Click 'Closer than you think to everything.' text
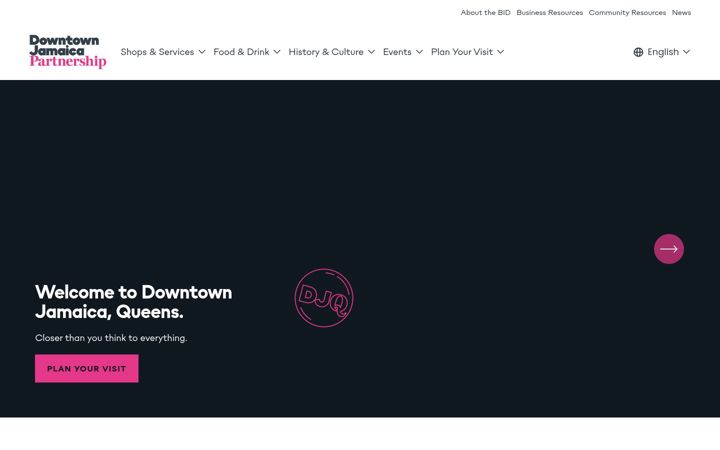The height and width of the screenshot is (450, 720). (111, 338)
